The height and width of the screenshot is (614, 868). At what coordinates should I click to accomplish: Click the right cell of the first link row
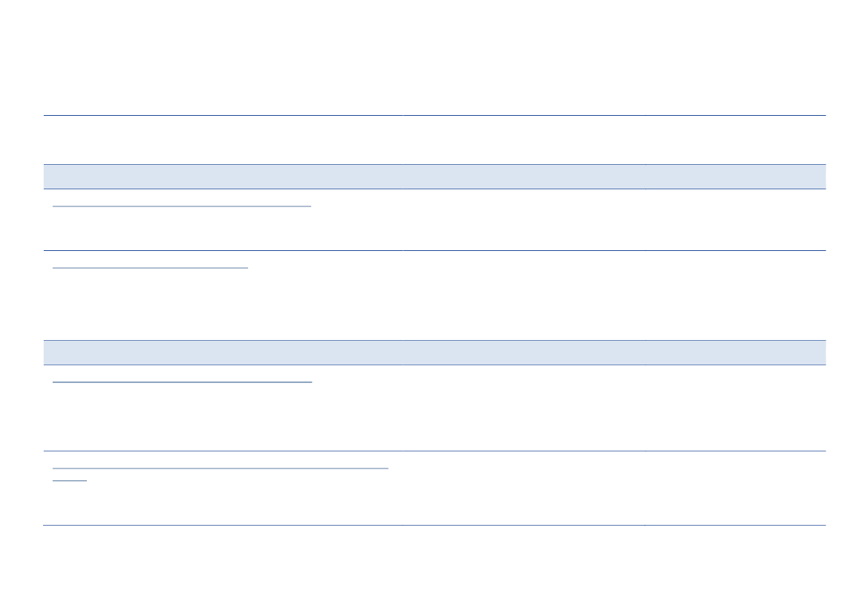tap(735, 220)
